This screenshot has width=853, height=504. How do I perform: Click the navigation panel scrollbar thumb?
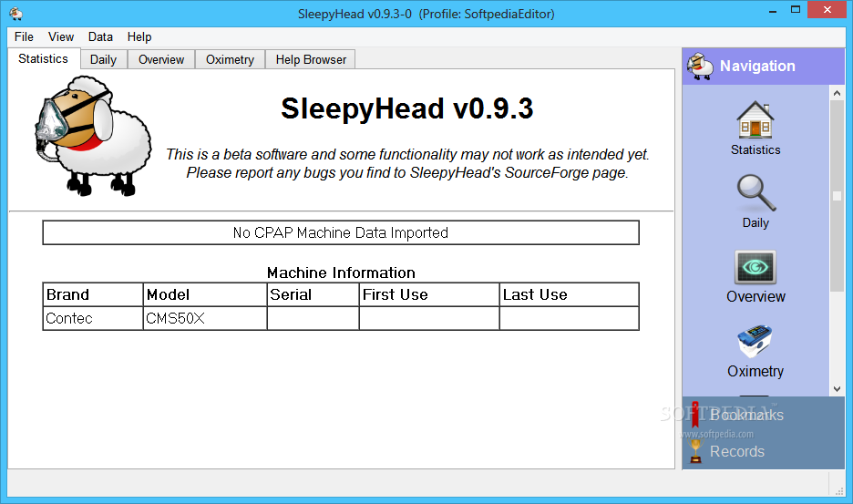click(x=837, y=196)
